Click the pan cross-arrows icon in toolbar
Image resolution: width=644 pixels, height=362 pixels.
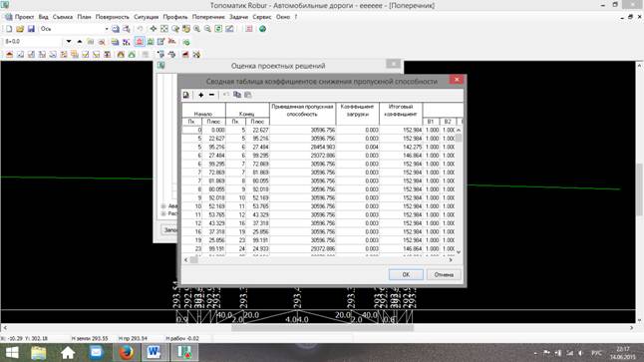pyautogui.click(x=154, y=29)
